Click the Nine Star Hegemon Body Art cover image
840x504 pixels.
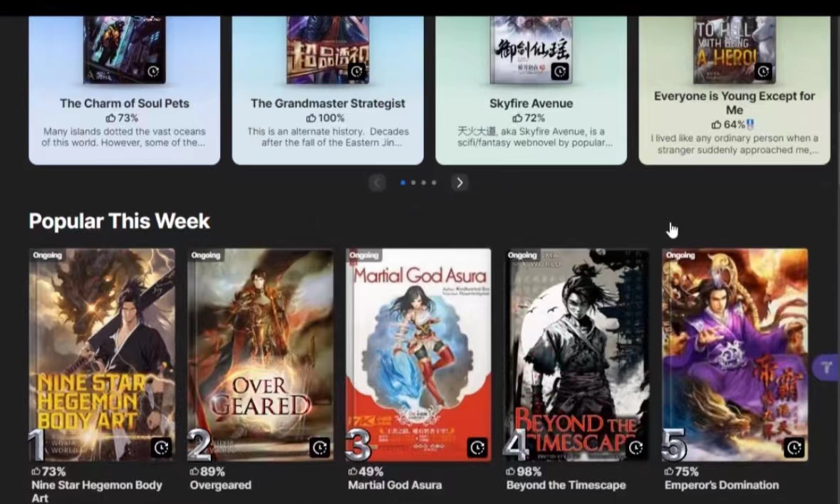pos(102,355)
